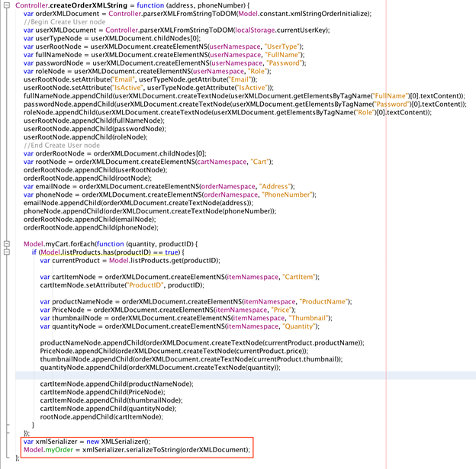Image resolution: width=476 pixels, height=469 pixels.
Task: Click the "PriceNode.appendChild" line
Action: click(174, 351)
